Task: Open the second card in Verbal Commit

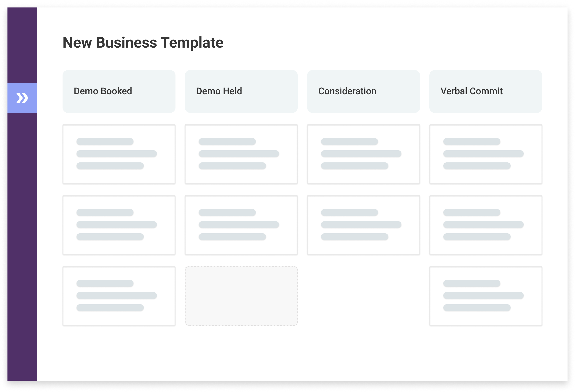Action: 485,225
